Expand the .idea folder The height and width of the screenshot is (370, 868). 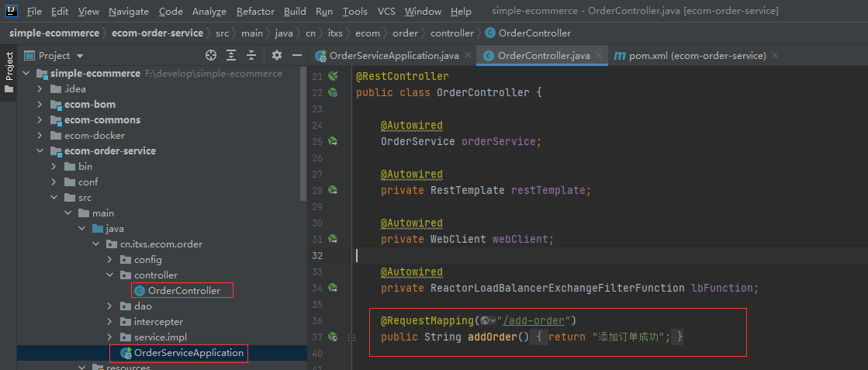point(40,89)
